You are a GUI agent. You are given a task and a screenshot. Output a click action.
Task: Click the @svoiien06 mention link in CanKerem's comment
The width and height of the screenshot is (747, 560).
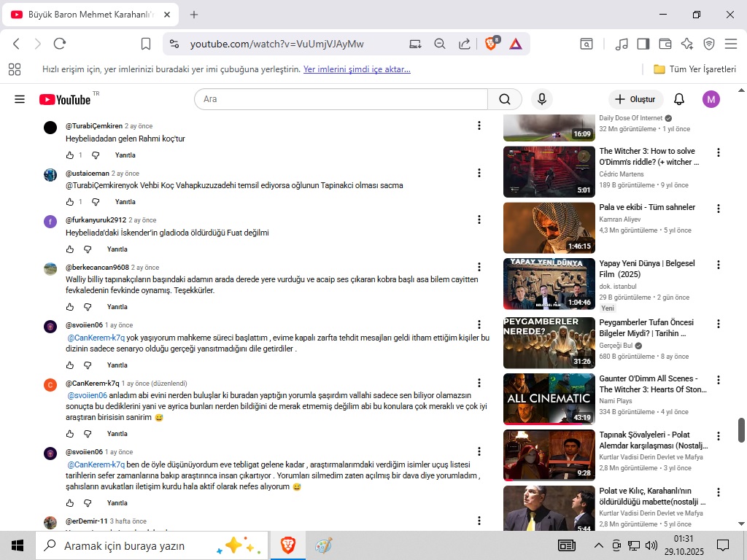point(88,395)
